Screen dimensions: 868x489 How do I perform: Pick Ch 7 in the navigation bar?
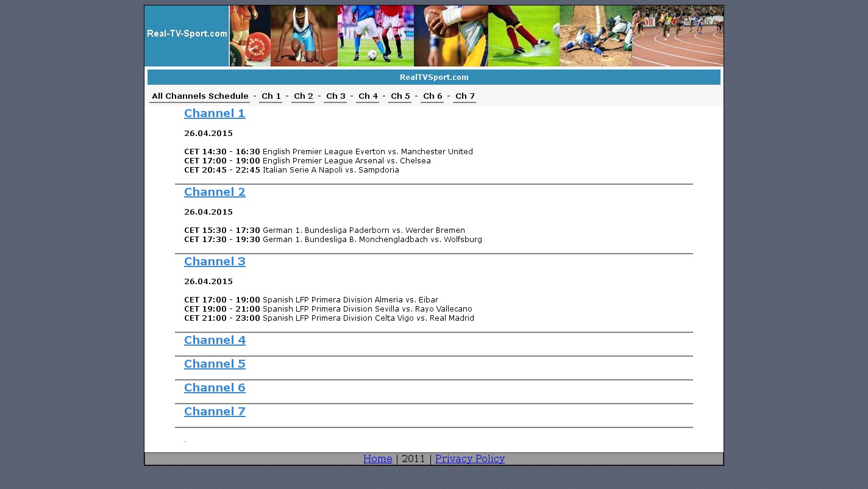click(464, 96)
